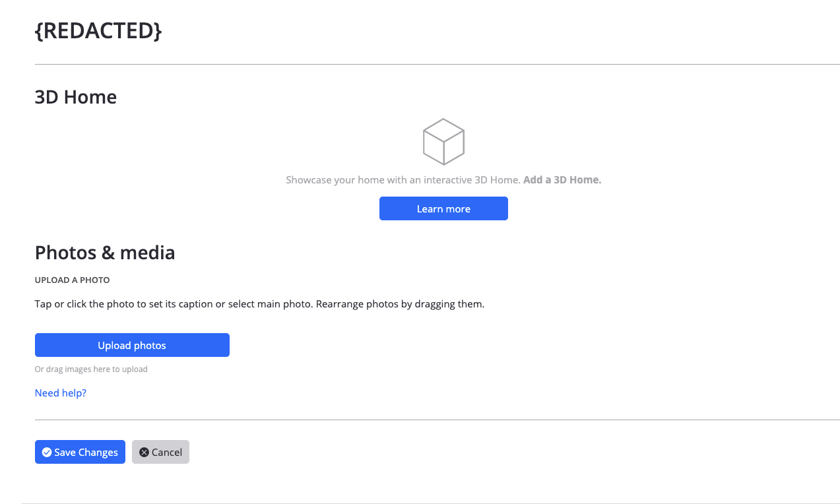Click the bottom page divider line
Screen dimensions: 840x504
click(x=430, y=503)
